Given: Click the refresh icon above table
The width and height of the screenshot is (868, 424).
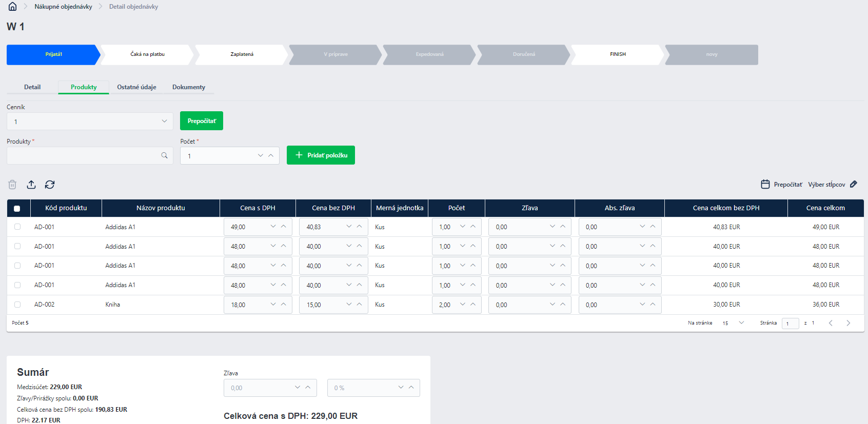Looking at the screenshot, I should click(50, 185).
